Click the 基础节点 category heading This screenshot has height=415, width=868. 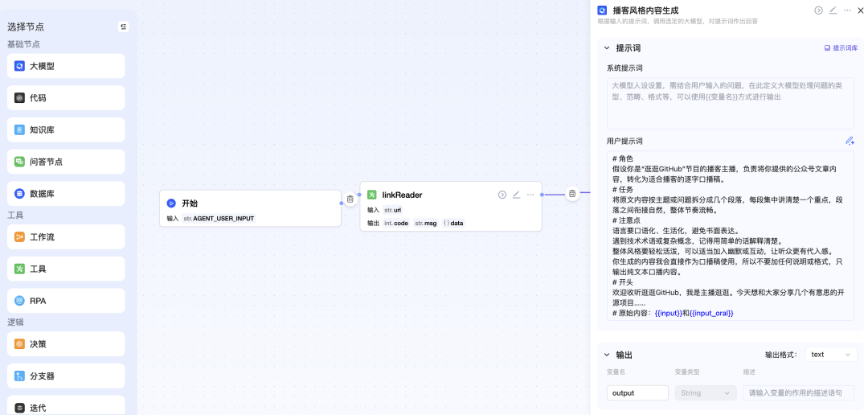click(x=23, y=44)
